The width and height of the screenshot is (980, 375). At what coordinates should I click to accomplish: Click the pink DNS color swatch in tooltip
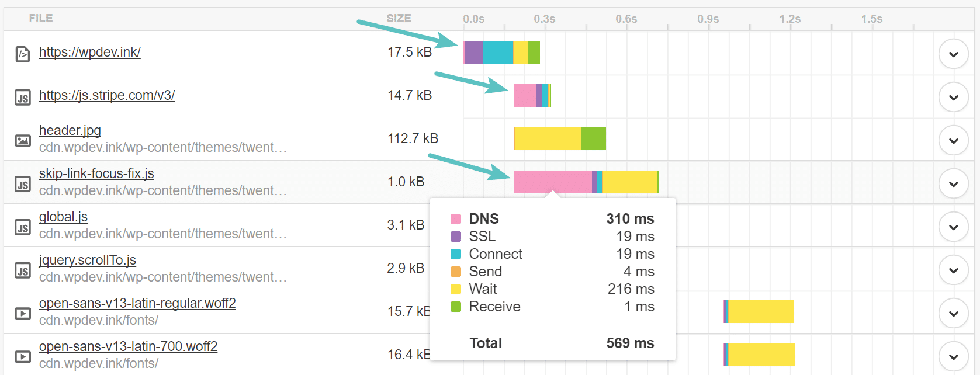(455, 218)
